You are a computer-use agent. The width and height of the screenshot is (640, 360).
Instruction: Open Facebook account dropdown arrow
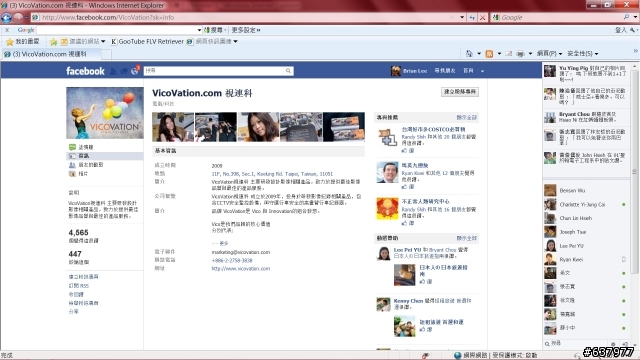482,71
